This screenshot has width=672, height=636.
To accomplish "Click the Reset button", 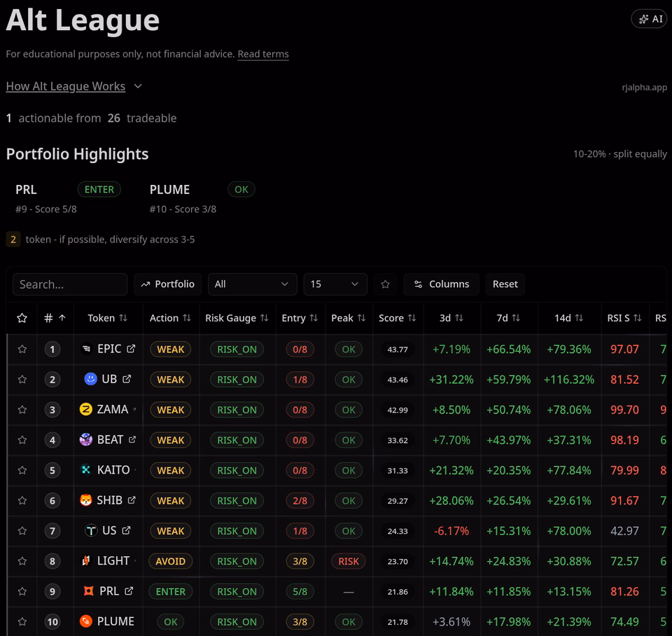I will pos(505,284).
